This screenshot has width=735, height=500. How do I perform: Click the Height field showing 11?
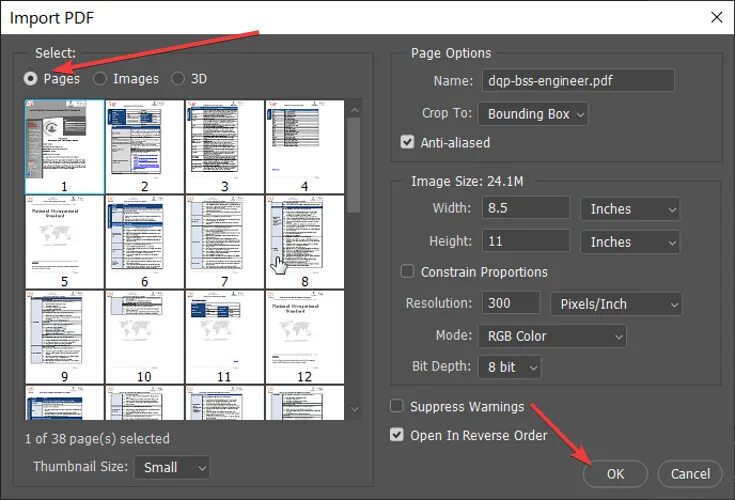pyautogui.click(x=525, y=241)
